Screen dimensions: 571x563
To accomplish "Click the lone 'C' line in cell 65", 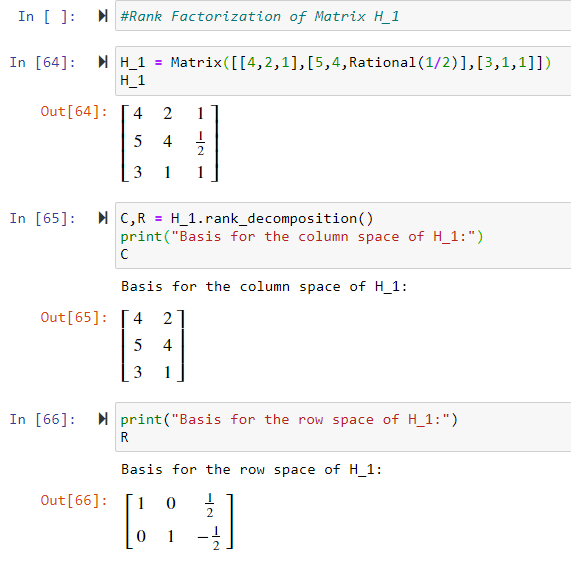I will [x=125, y=254].
